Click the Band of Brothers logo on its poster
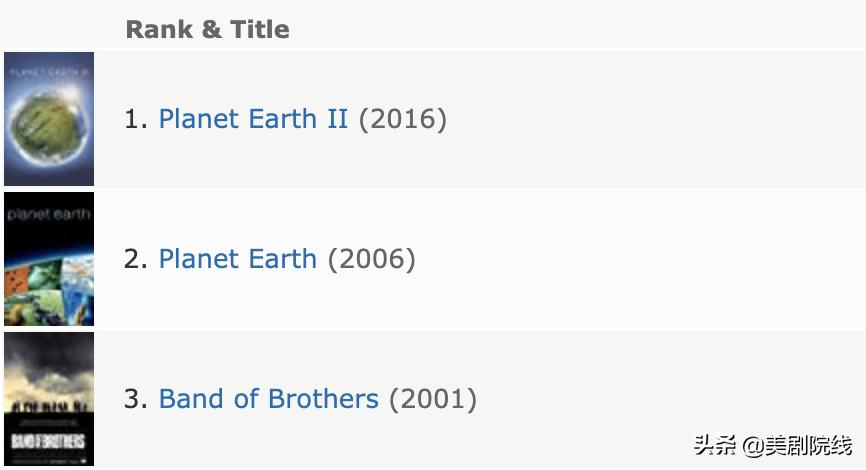Screen dimensions: 866x470 pos(49,441)
